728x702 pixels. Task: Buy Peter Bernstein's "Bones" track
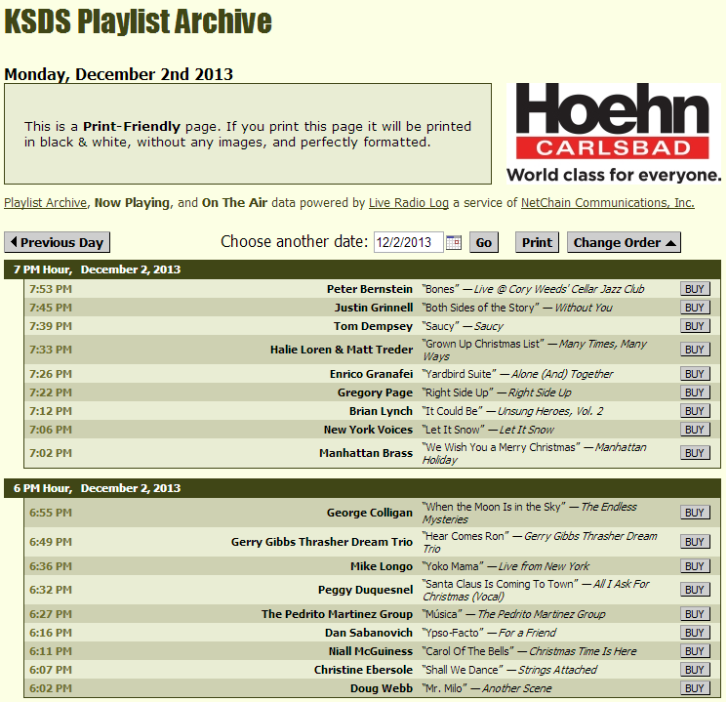click(x=695, y=289)
